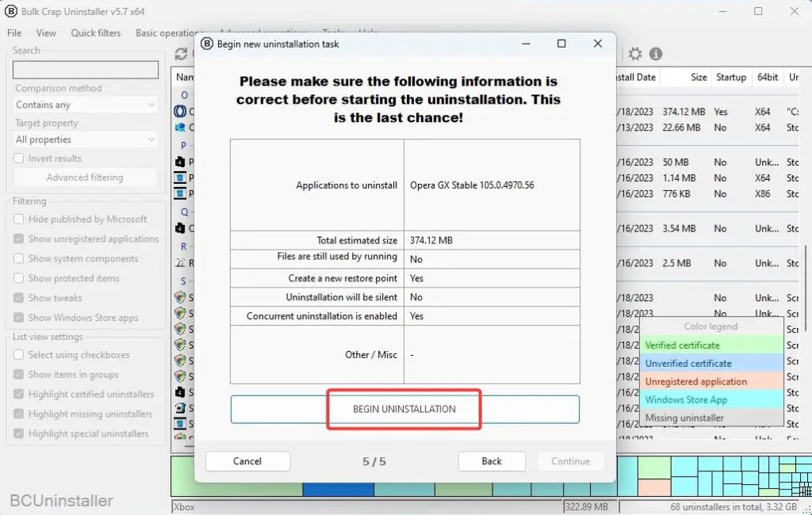812x515 pixels.
Task: Click the Missing uninstaller legend swatch
Action: pos(711,418)
